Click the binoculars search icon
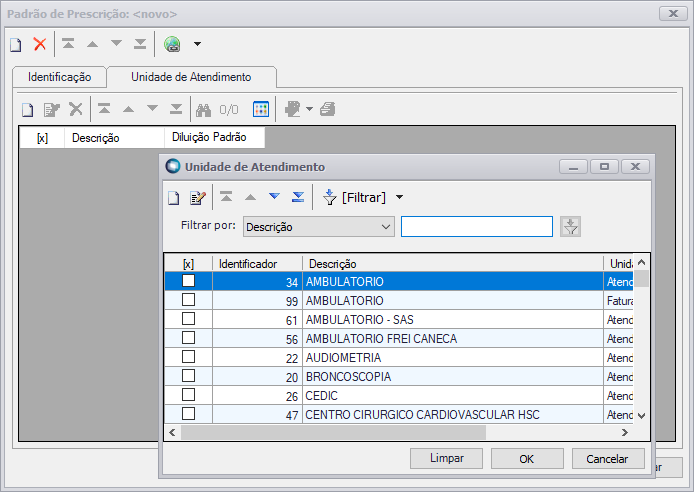694x492 pixels. 203,110
